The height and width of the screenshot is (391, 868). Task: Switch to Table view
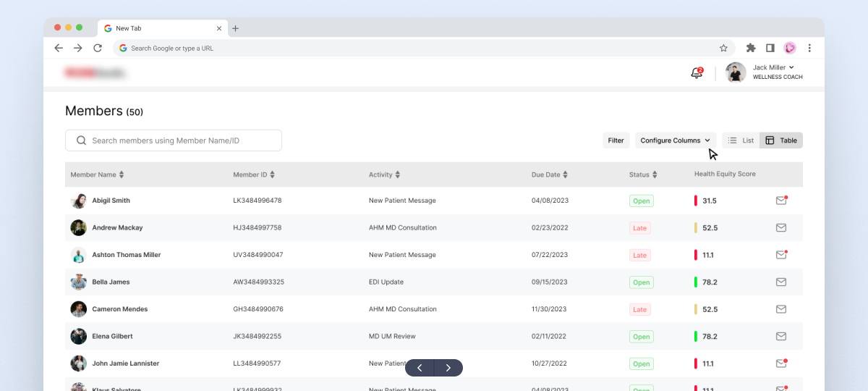coord(781,140)
